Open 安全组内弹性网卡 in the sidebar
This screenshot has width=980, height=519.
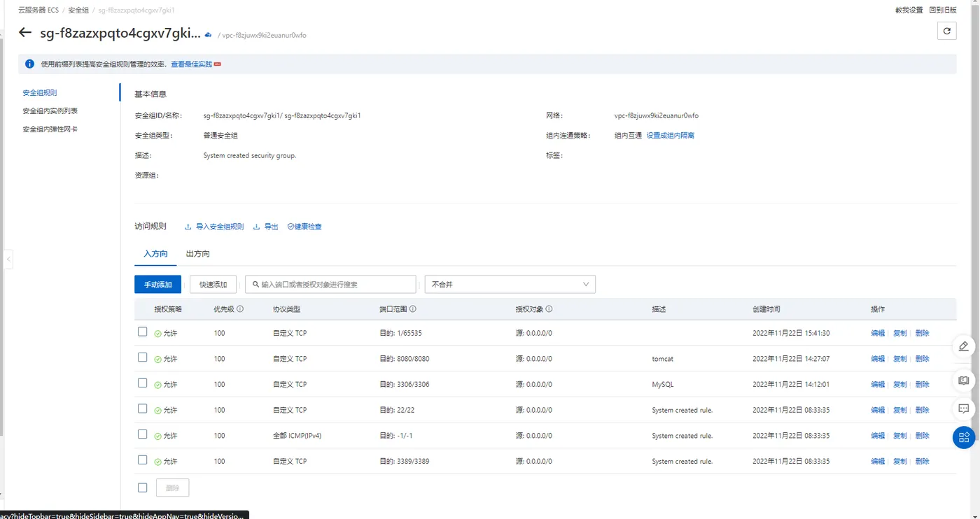pyautogui.click(x=50, y=129)
